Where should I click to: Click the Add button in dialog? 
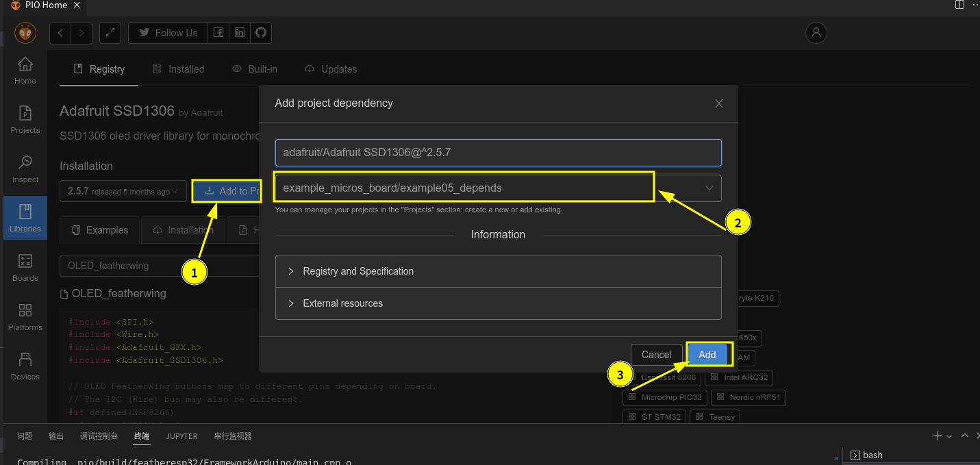pyautogui.click(x=707, y=355)
